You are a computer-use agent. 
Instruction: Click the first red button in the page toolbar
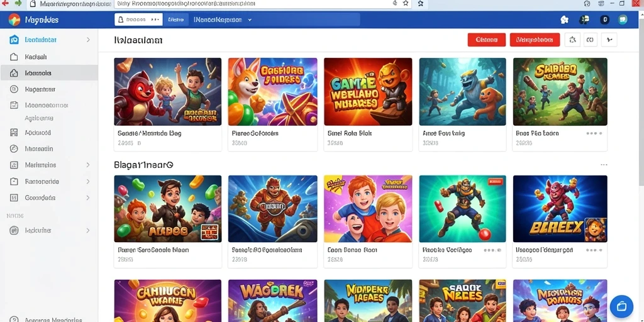(x=487, y=40)
